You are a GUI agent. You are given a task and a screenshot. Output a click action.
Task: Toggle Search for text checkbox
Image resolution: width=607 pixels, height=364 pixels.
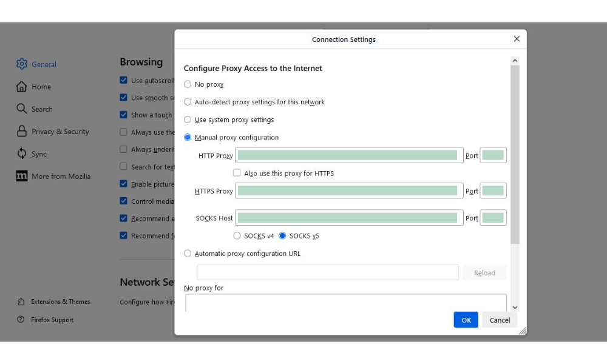[x=123, y=166]
